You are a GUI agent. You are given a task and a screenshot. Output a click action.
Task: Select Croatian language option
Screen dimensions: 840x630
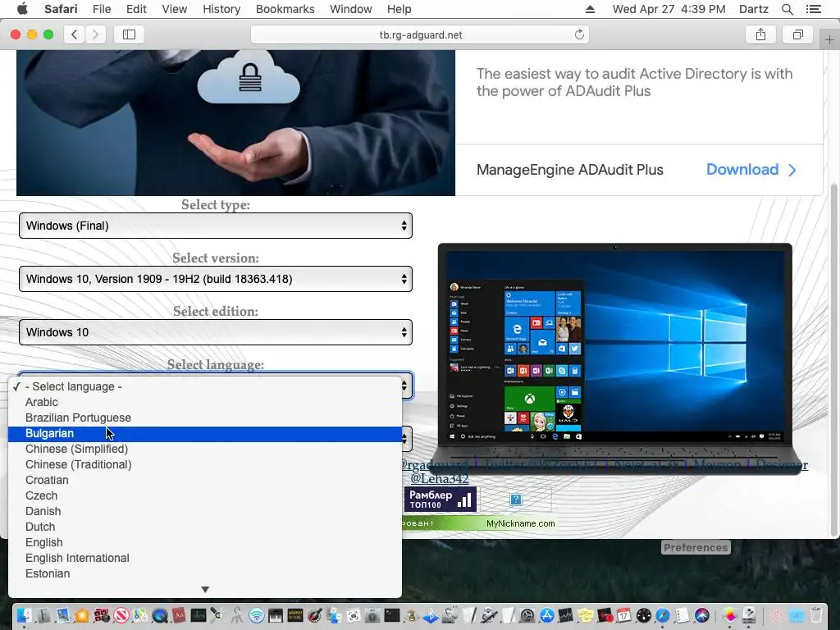(x=204, y=480)
